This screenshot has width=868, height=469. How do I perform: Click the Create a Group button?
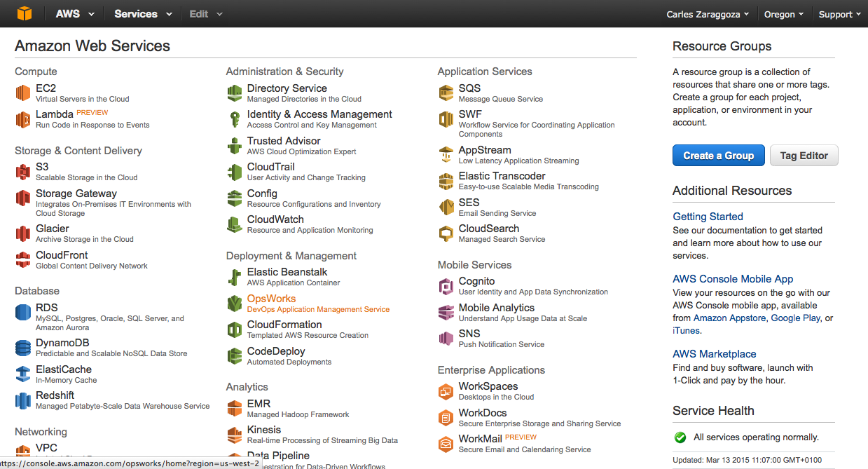tap(718, 156)
